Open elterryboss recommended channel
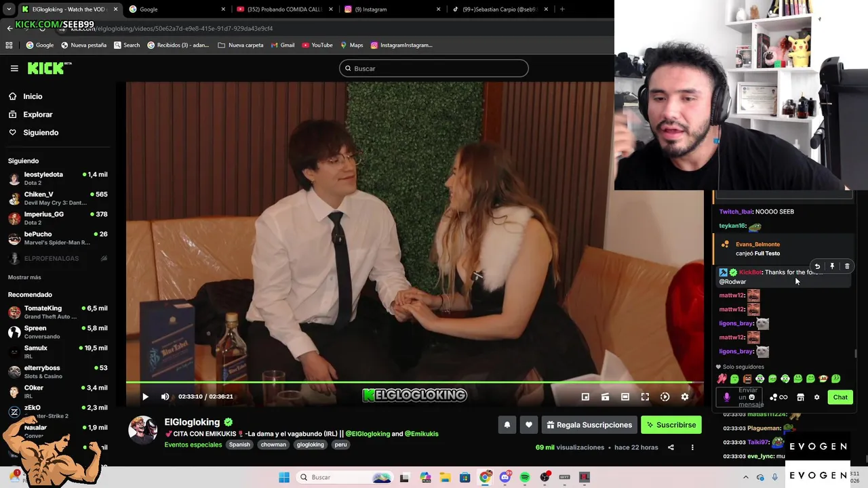This screenshot has height=488, width=868. point(58,371)
